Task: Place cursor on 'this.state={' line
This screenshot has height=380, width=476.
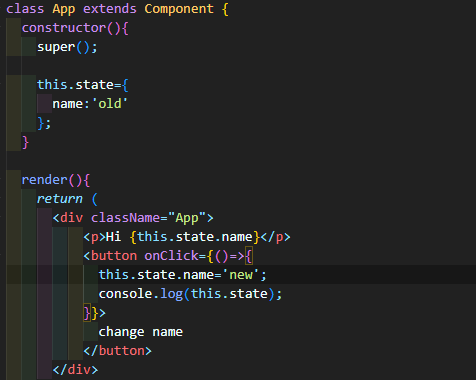Action: click(82, 85)
